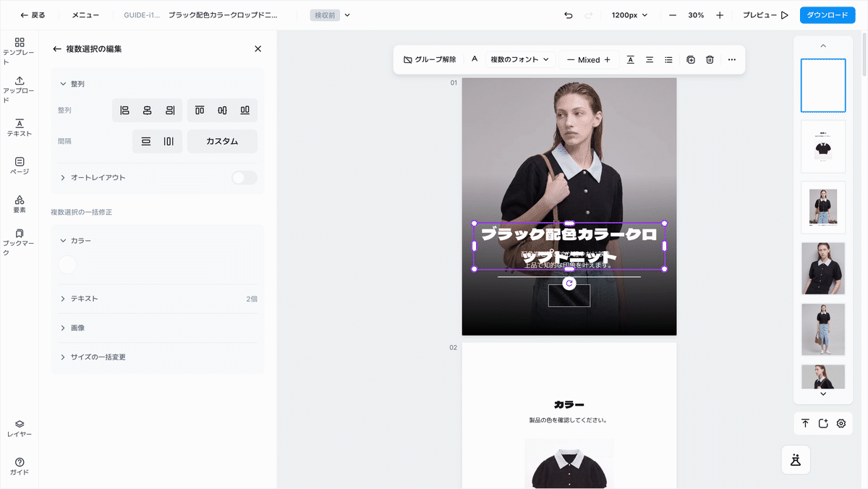Distribute horizontal spacing evenly
Viewport: 868px width, 489px height.
click(169, 141)
